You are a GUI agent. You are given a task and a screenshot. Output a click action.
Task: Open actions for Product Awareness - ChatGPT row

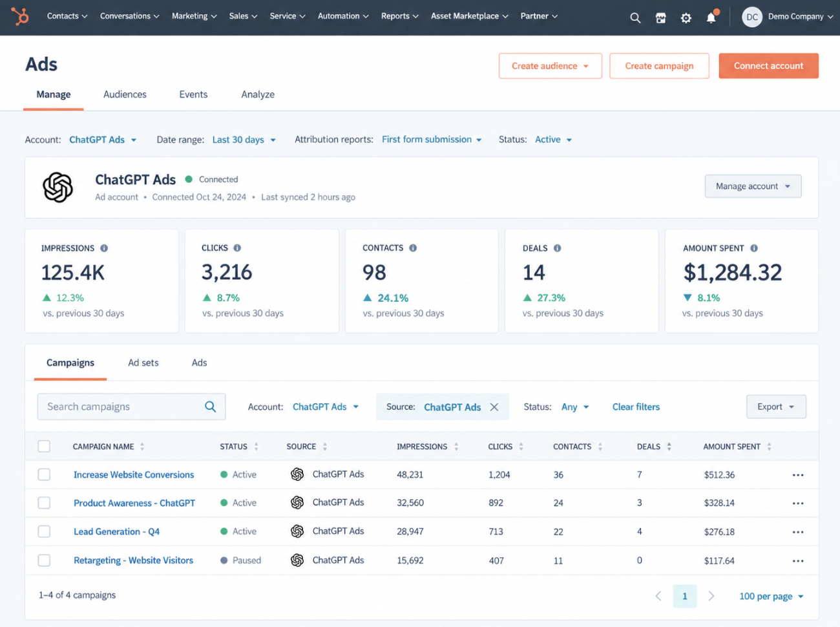(x=798, y=504)
